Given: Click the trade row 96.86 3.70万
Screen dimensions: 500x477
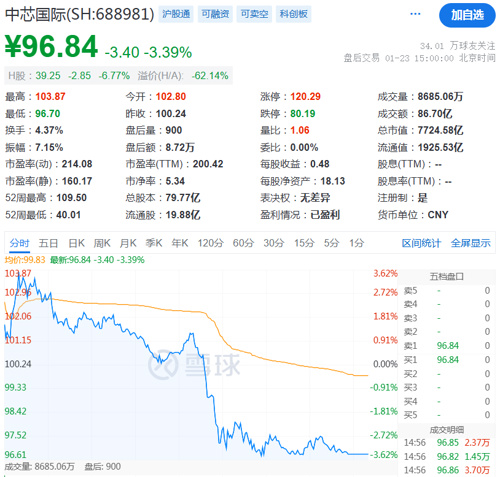Looking at the screenshot, I should click(447, 470).
